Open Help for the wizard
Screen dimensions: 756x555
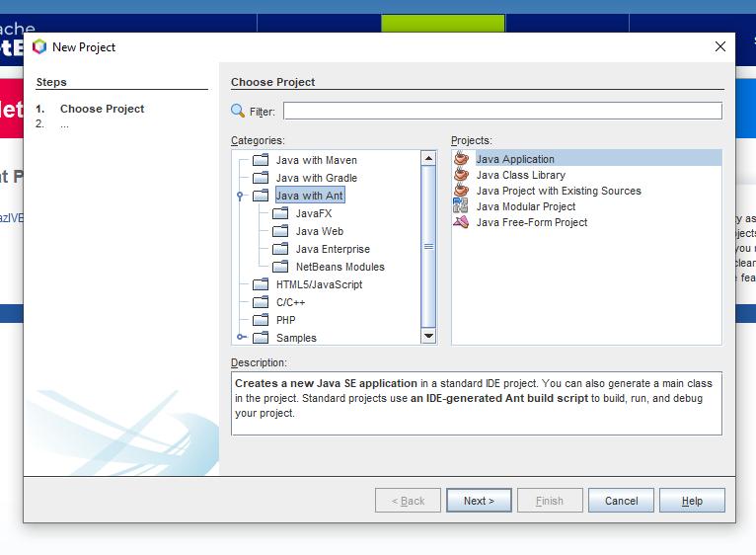[x=692, y=501]
